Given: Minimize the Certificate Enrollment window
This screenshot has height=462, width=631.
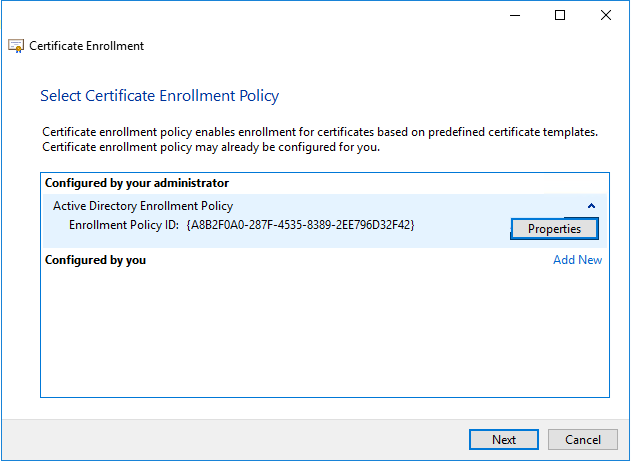Looking at the screenshot, I should click(515, 15).
